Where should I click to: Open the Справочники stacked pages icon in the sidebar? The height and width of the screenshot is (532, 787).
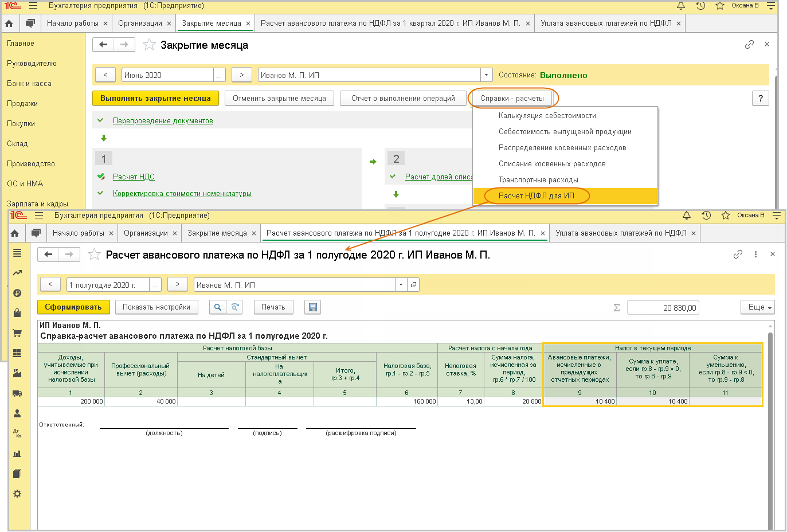[x=17, y=474]
